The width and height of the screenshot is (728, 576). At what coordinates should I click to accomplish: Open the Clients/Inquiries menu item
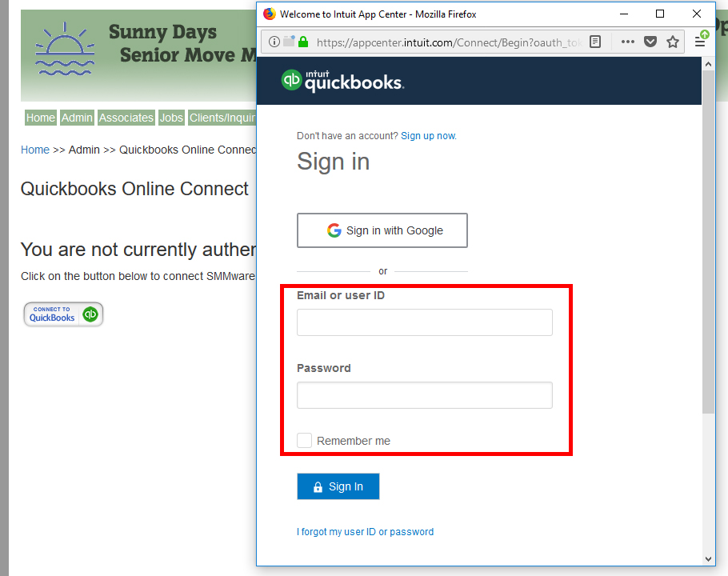pyautogui.click(x=222, y=118)
